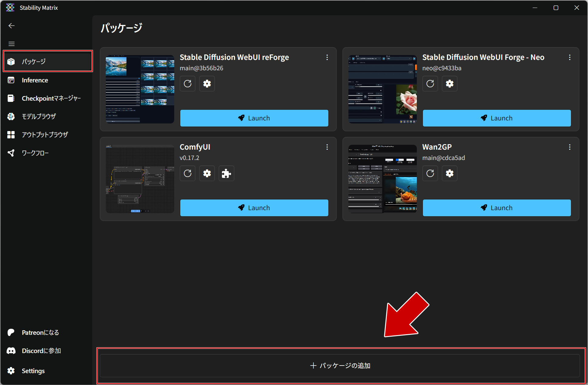This screenshot has width=588, height=385.
Task: Open ComfyUI extensions puzzle icon
Action: click(227, 173)
